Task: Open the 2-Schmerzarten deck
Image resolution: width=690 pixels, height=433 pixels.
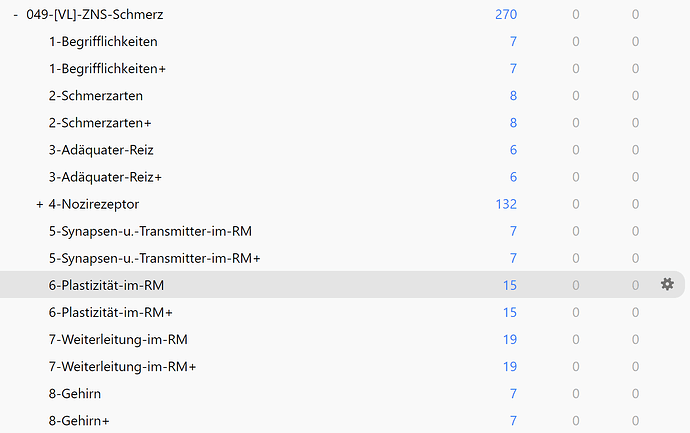Action: (95, 96)
